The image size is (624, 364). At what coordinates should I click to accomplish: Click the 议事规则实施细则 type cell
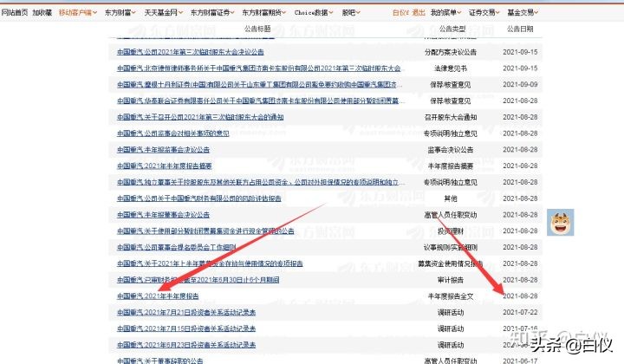coord(451,248)
